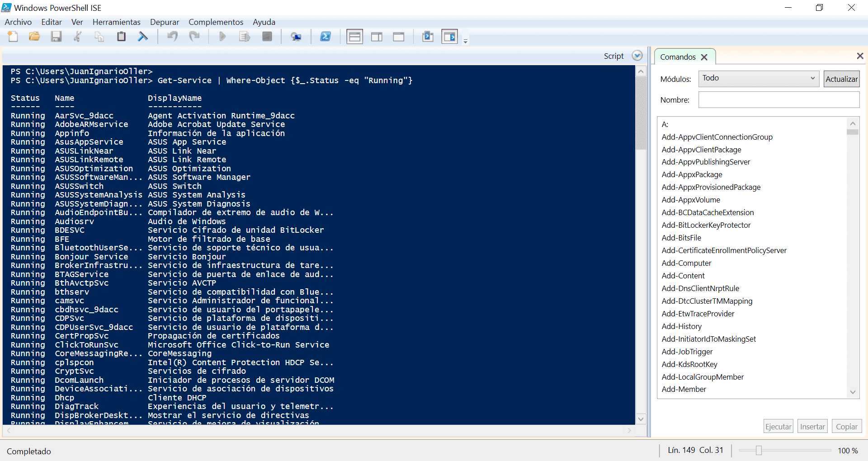Screen dimensions: 868x461
Task: Select Add-LocalGroupMember command
Action: 703,377
